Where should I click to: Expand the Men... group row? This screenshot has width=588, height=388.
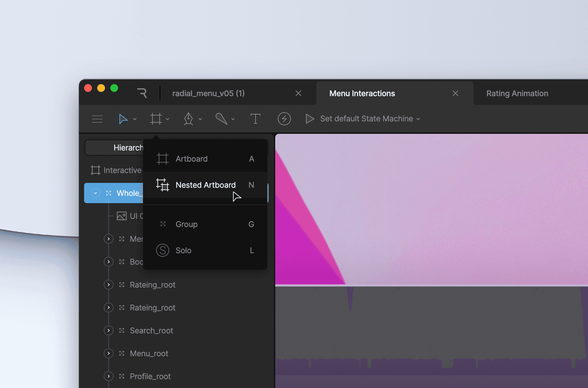(x=109, y=239)
